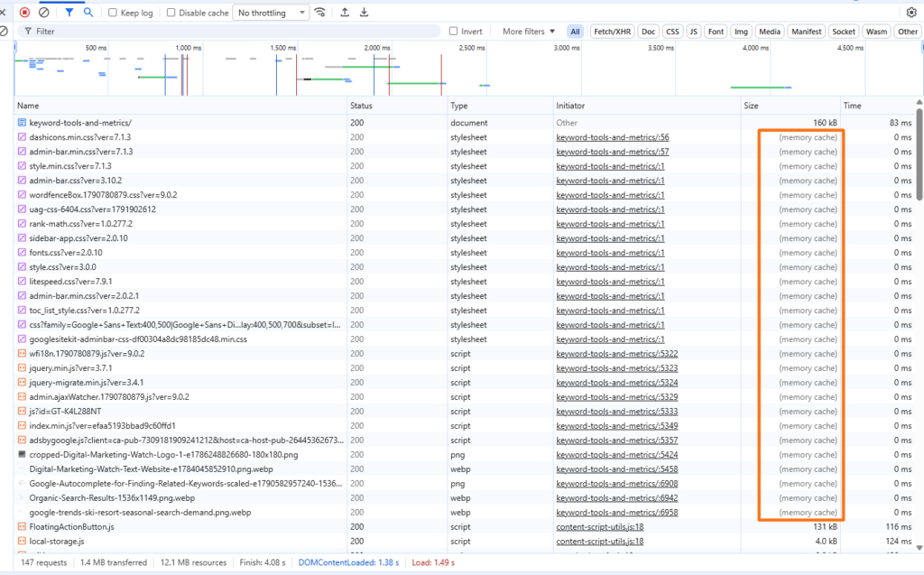Filter by Img requests
This screenshot has width=924, height=575.
(741, 32)
